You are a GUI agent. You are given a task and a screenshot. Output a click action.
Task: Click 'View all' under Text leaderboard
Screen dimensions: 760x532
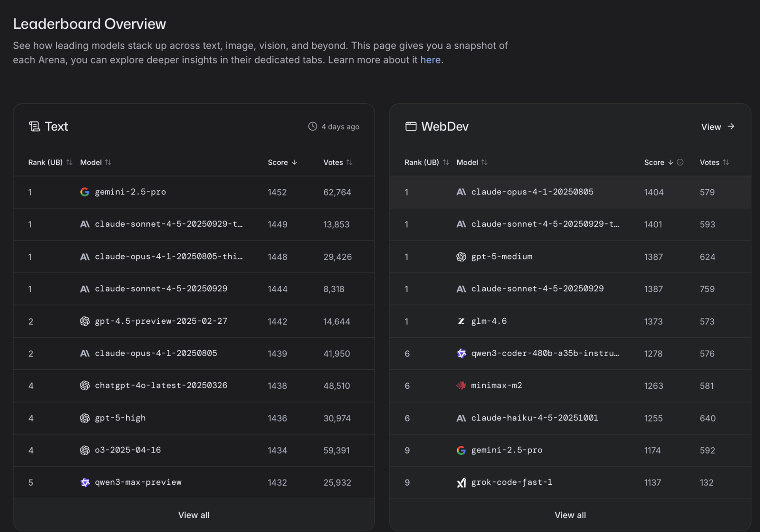click(194, 515)
